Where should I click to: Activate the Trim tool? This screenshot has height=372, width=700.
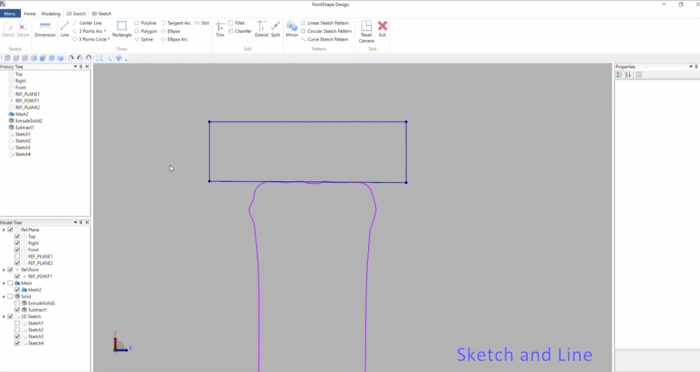(220, 29)
